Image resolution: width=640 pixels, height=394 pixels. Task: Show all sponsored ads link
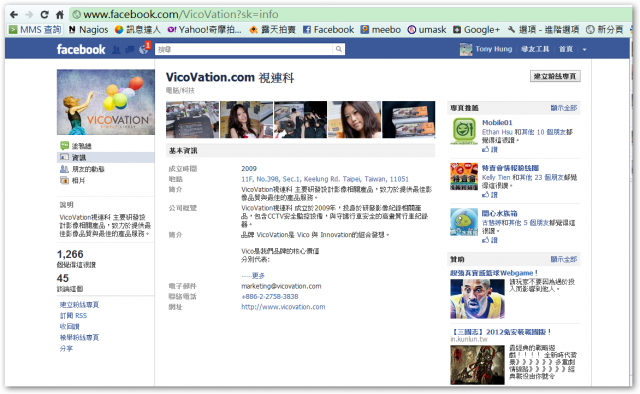point(564,259)
